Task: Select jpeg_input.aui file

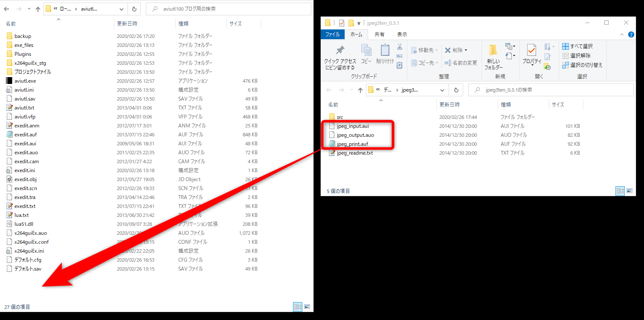Action: (353, 126)
